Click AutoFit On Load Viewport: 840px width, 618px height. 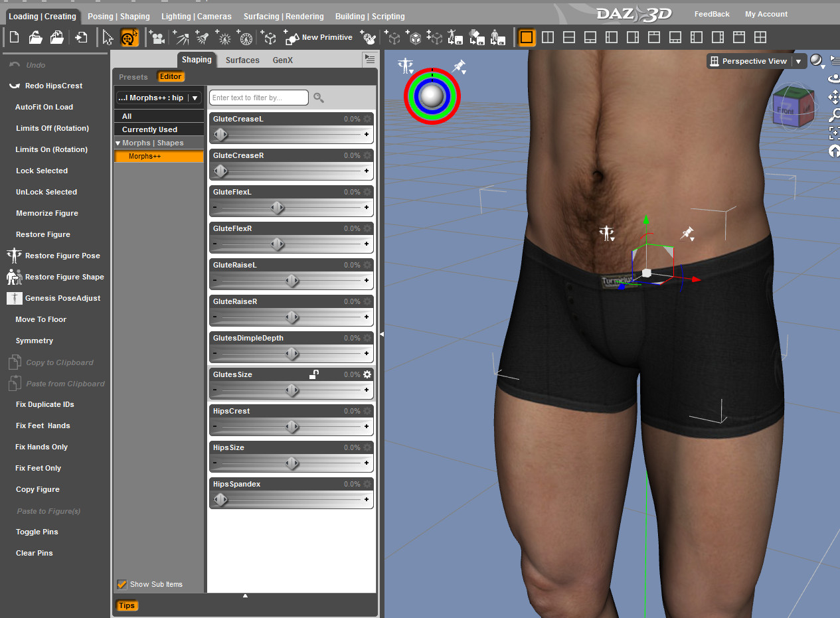pyautogui.click(x=44, y=107)
